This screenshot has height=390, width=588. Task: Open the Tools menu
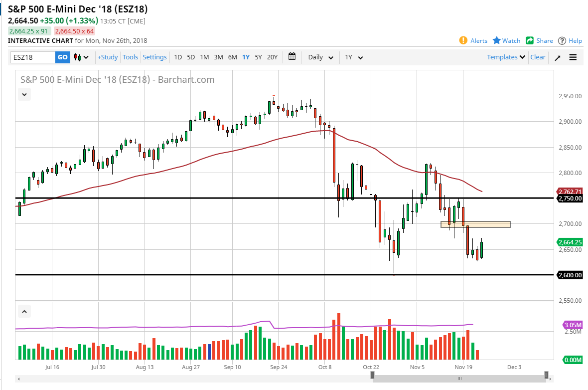click(x=130, y=57)
